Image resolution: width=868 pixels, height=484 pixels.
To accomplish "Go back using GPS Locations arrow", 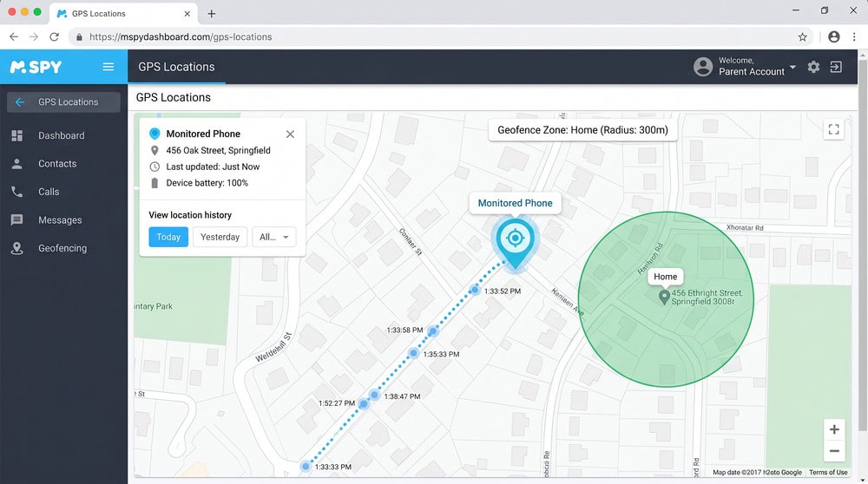I will [x=20, y=102].
